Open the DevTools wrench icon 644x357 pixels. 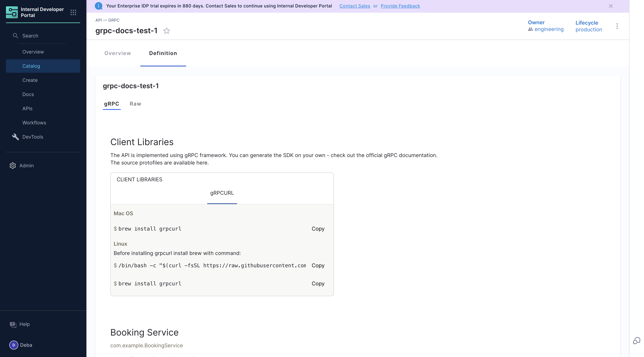point(15,137)
